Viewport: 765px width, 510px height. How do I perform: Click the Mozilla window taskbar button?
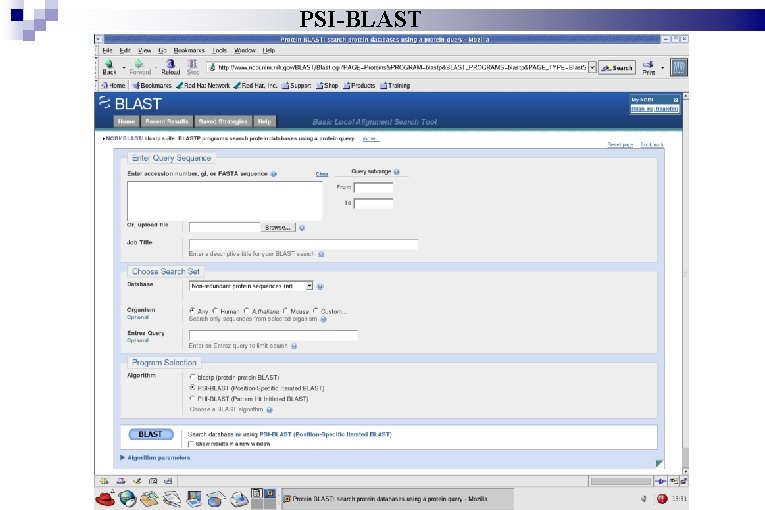pyautogui.click(x=397, y=499)
